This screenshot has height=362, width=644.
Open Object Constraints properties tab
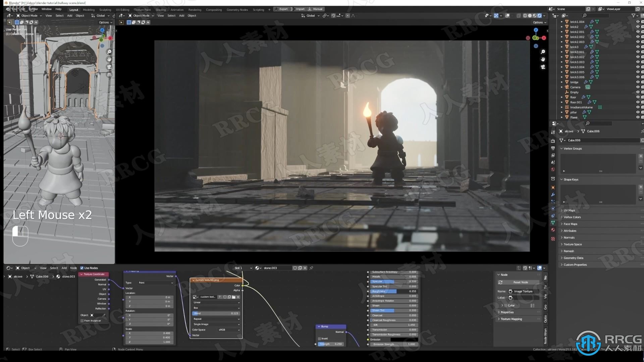pos(553,216)
